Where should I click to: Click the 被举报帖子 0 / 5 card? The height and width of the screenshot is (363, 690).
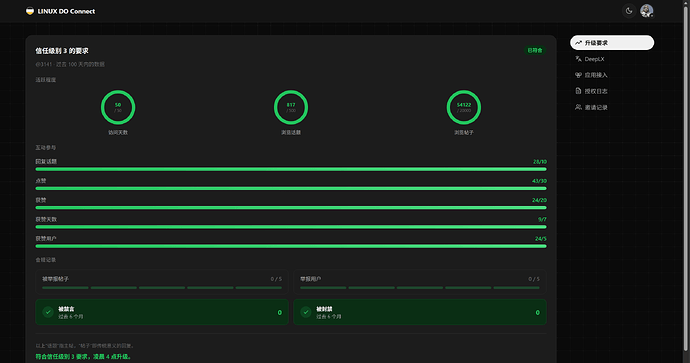click(x=162, y=282)
